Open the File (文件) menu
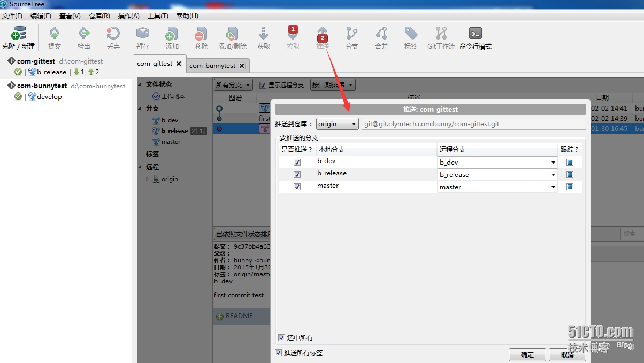 tap(12, 16)
